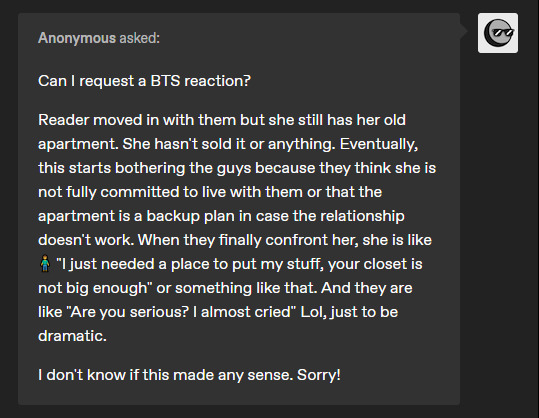539x418 pixels.
Task: Click the word "Eventually," in the paragraph
Action: [x=379, y=144]
